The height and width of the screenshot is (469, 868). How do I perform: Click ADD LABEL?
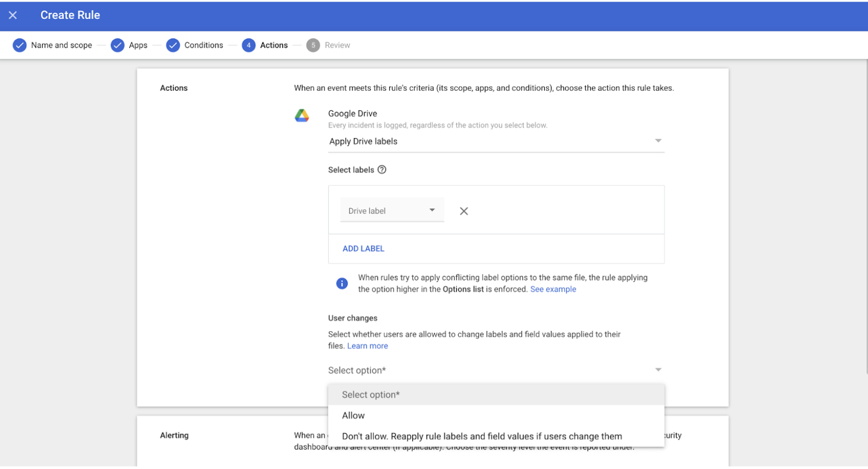(x=363, y=248)
